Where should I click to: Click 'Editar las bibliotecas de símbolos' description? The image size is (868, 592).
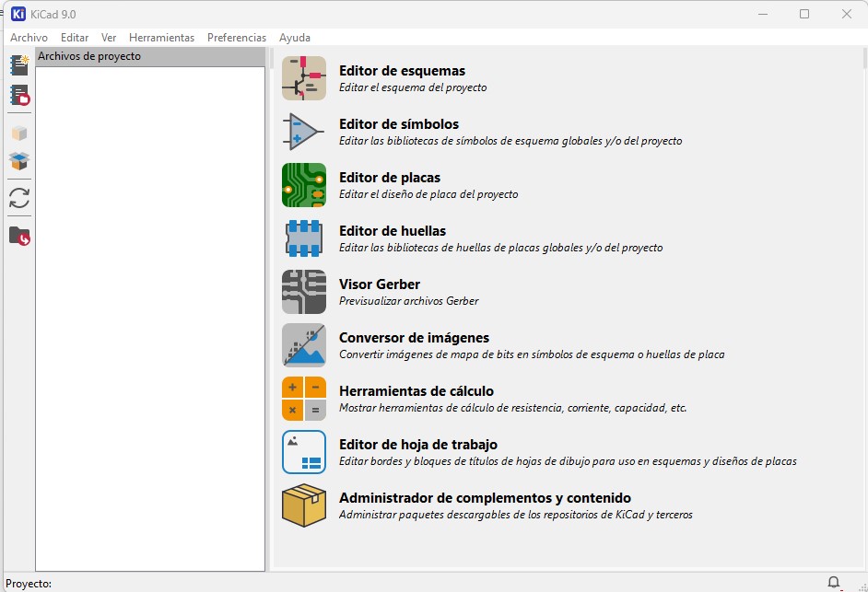510,141
